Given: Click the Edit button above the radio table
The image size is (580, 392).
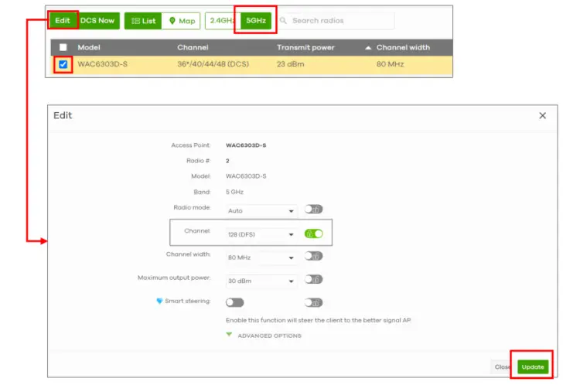Looking at the screenshot, I should pyautogui.click(x=63, y=21).
